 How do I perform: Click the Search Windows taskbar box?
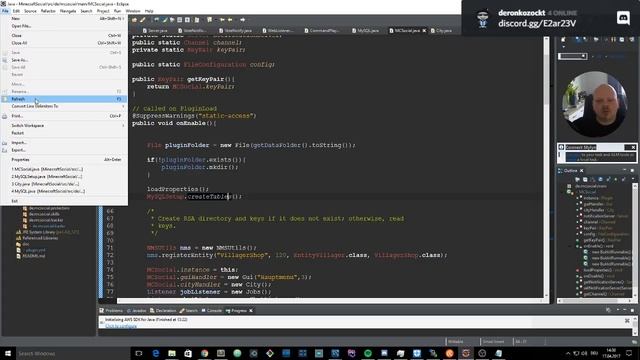pyautogui.click(x=73, y=353)
